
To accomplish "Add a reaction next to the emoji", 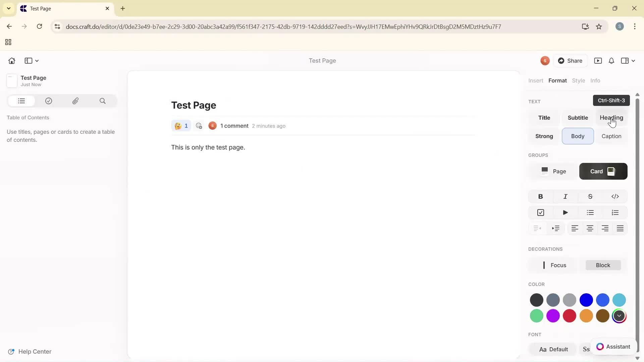I will [199, 126].
